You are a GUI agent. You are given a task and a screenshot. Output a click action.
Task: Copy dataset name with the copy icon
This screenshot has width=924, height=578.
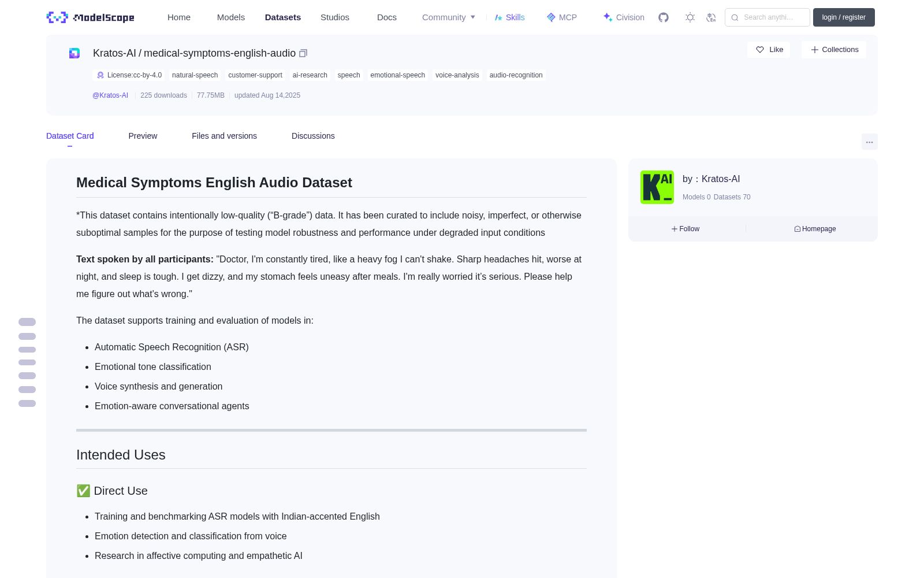click(303, 53)
